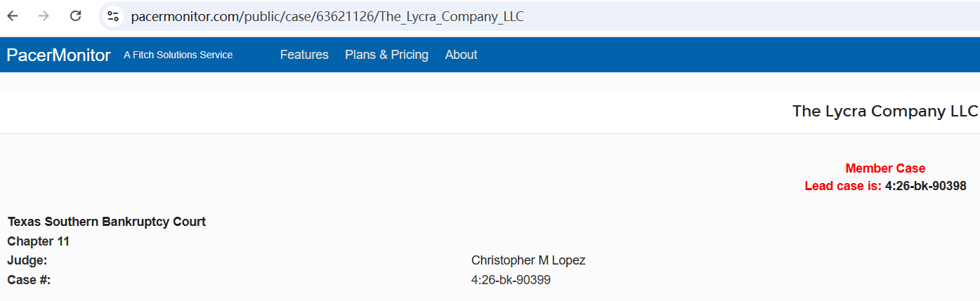Click the red Member Case label
Screen dimensions: 980x301
coord(885,168)
